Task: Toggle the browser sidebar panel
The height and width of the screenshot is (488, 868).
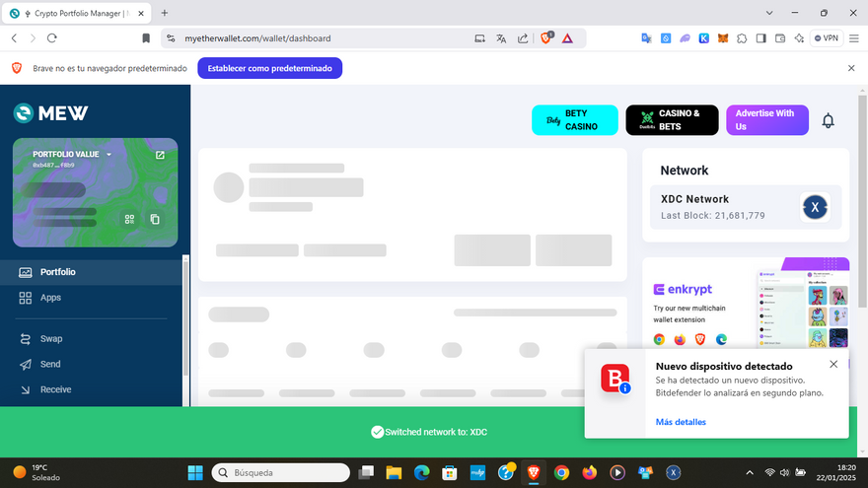Action: [760, 38]
